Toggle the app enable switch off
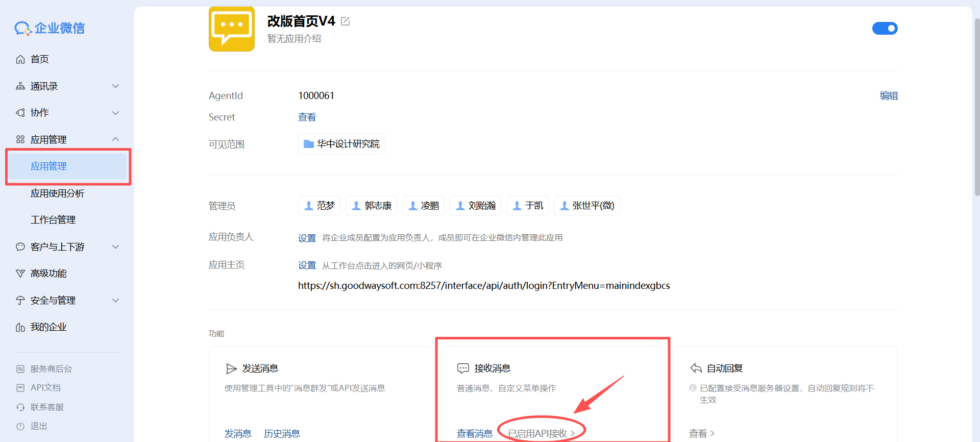The image size is (980, 442). [885, 29]
